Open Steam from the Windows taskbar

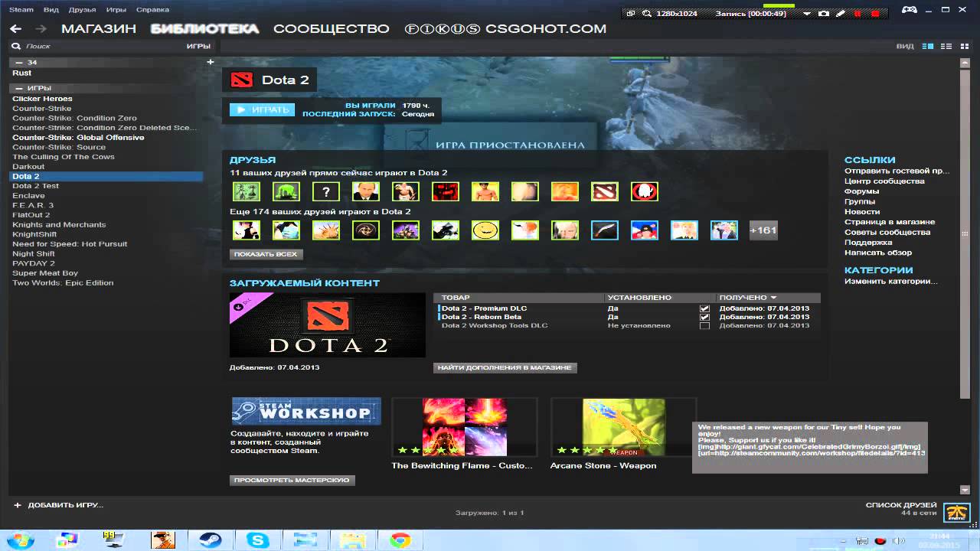(211, 540)
